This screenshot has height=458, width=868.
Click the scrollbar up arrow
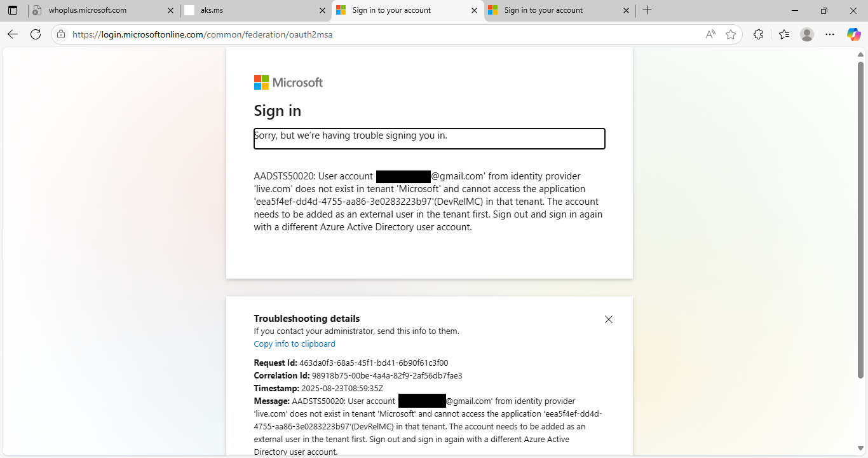click(861, 54)
